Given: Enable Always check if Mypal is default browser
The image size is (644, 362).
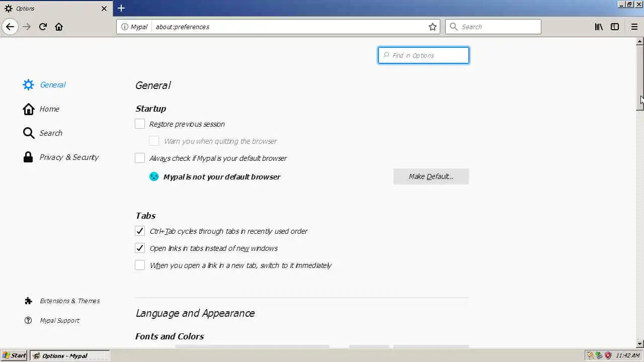Looking at the screenshot, I should (140, 158).
